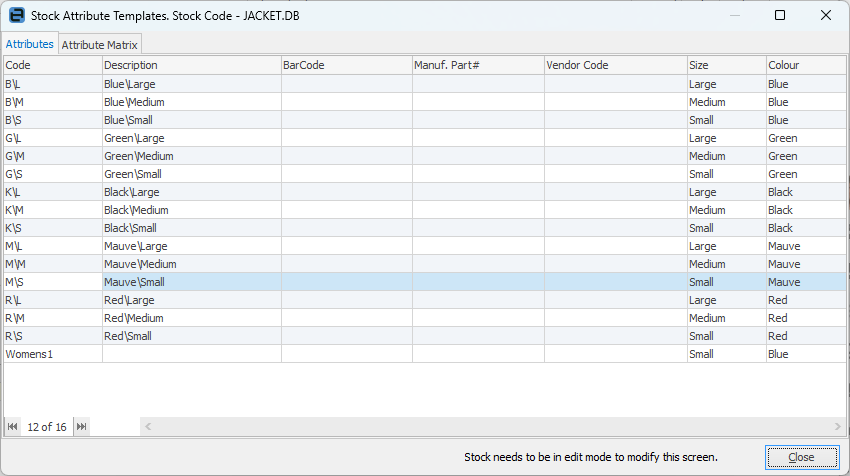Click the Black\Medium description cell

[191, 210]
